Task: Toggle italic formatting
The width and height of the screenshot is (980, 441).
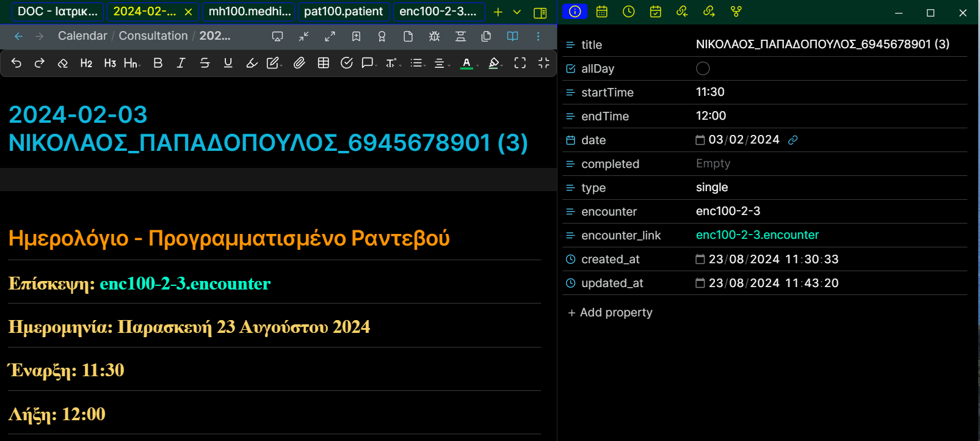Action: pos(181,63)
